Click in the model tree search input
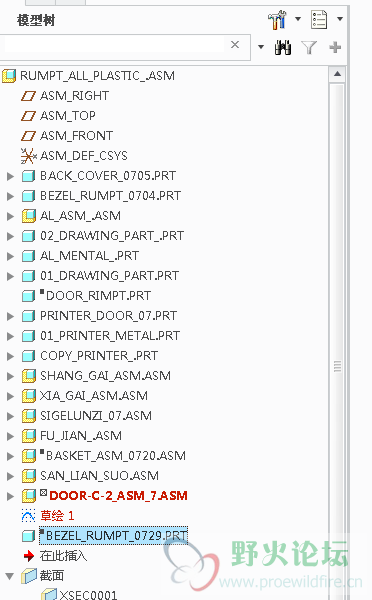This screenshot has height=600, width=372. 114,45
